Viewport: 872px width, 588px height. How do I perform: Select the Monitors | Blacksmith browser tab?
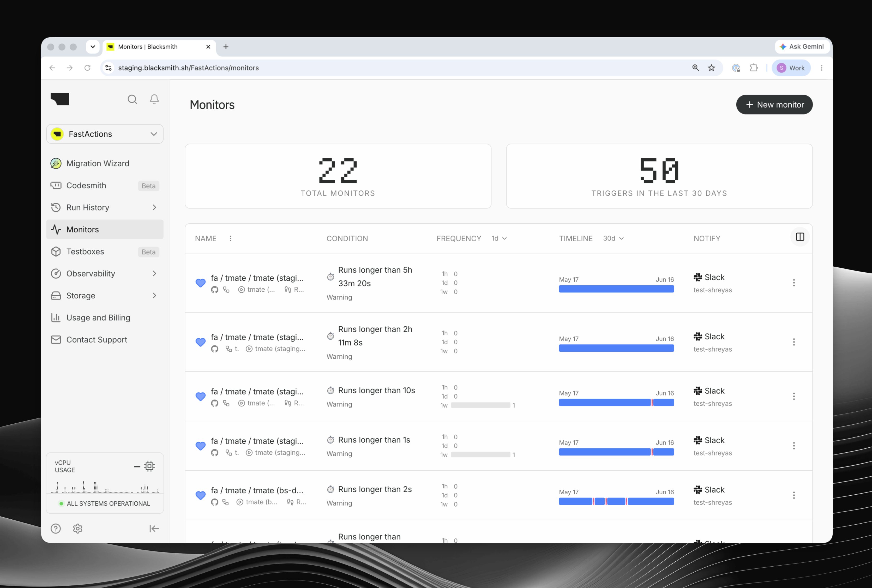[x=159, y=47]
